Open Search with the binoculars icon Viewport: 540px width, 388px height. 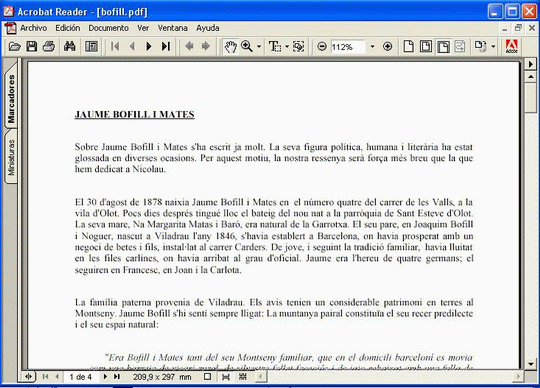point(70,46)
